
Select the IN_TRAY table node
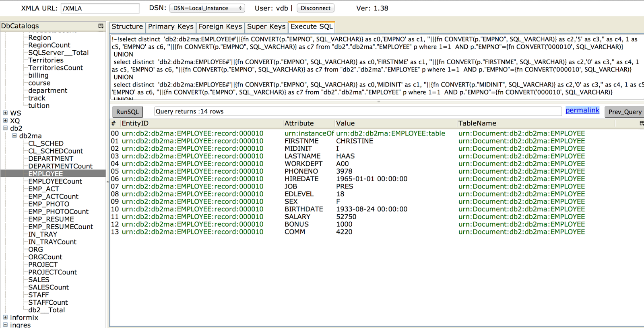tap(43, 234)
